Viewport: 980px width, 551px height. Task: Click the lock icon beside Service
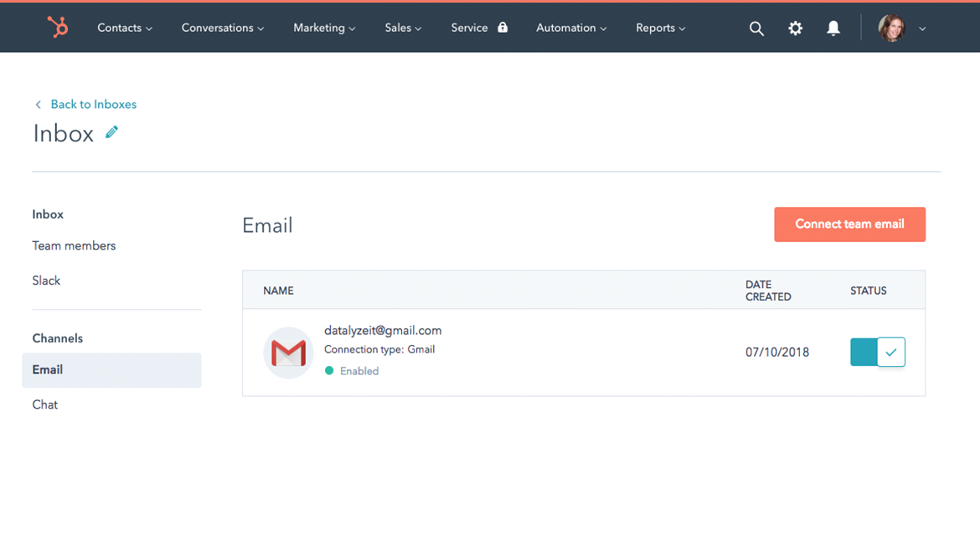point(503,28)
